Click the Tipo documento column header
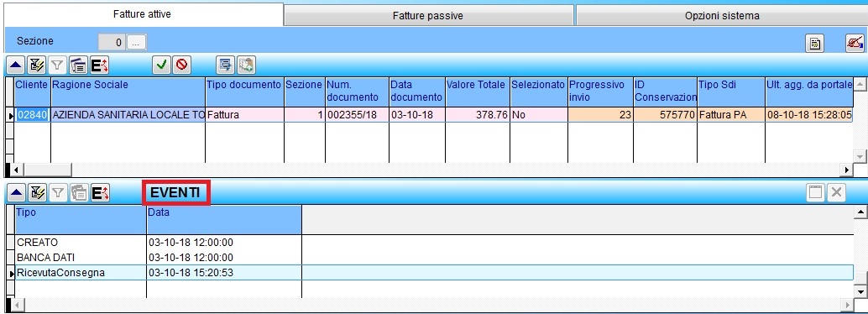The width and height of the screenshot is (868, 314). 244,92
